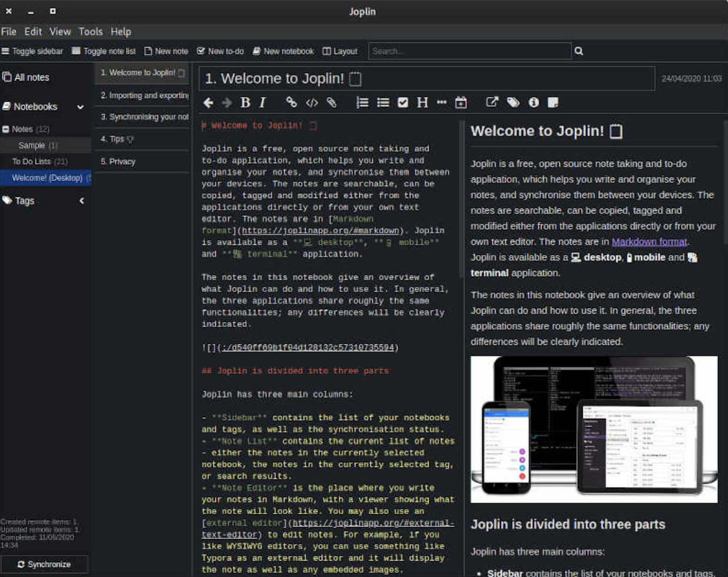
Task: Open note '3. Synchronising your notes'
Action: [x=142, y=117]
